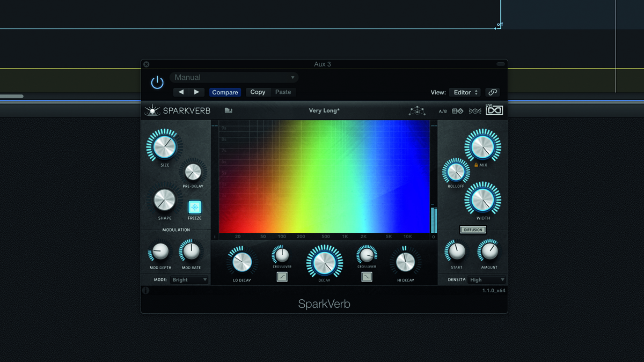The width and height of the screenshot is (644, 362).
Task: Click the high Crossover knob beside Hi Decay
Action: [x=367, y=255]
